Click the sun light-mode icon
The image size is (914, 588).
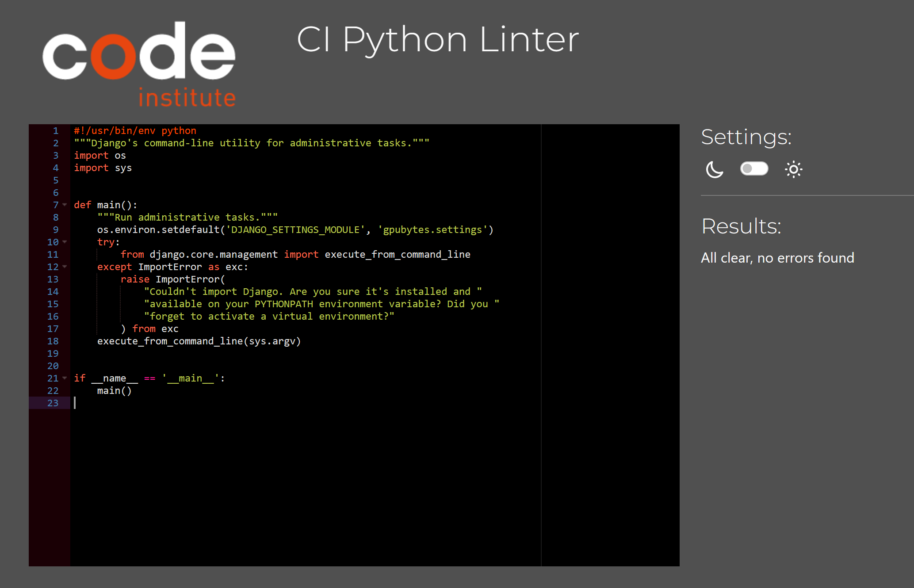[793, 169]
